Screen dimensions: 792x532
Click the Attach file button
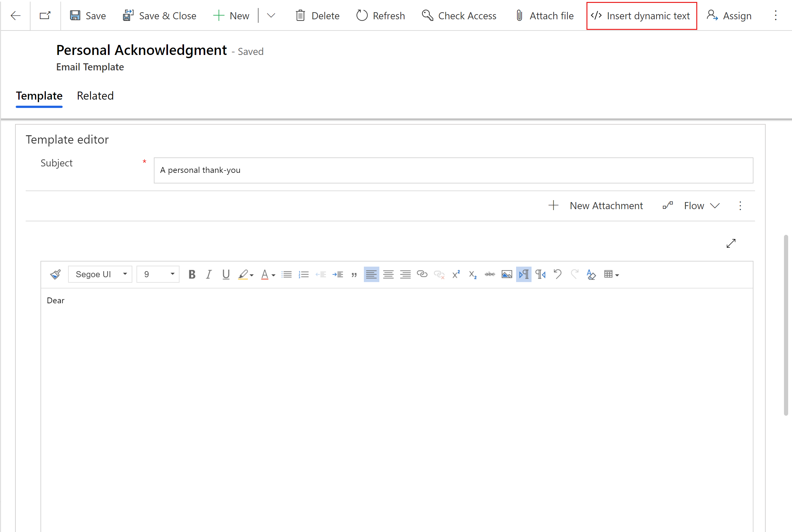click(x=545, y=15)
